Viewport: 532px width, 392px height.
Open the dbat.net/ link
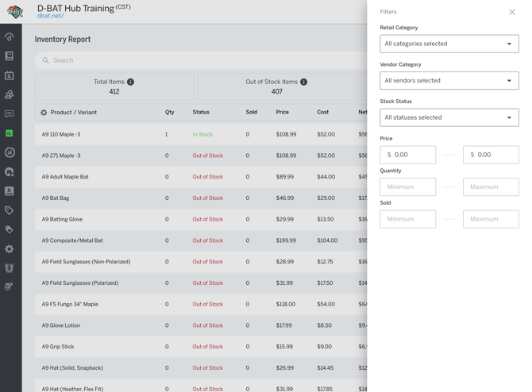coord(50,16)
